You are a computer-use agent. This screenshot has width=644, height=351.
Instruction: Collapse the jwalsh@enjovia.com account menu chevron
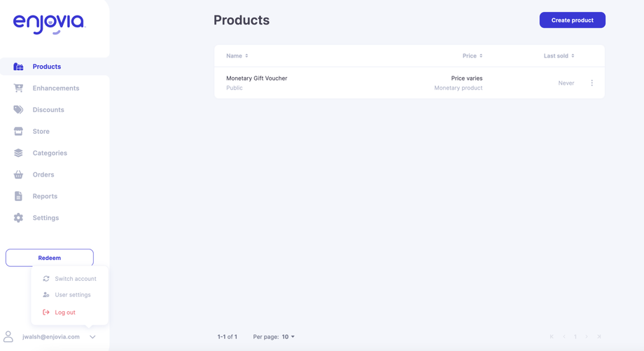pos(92,337)
